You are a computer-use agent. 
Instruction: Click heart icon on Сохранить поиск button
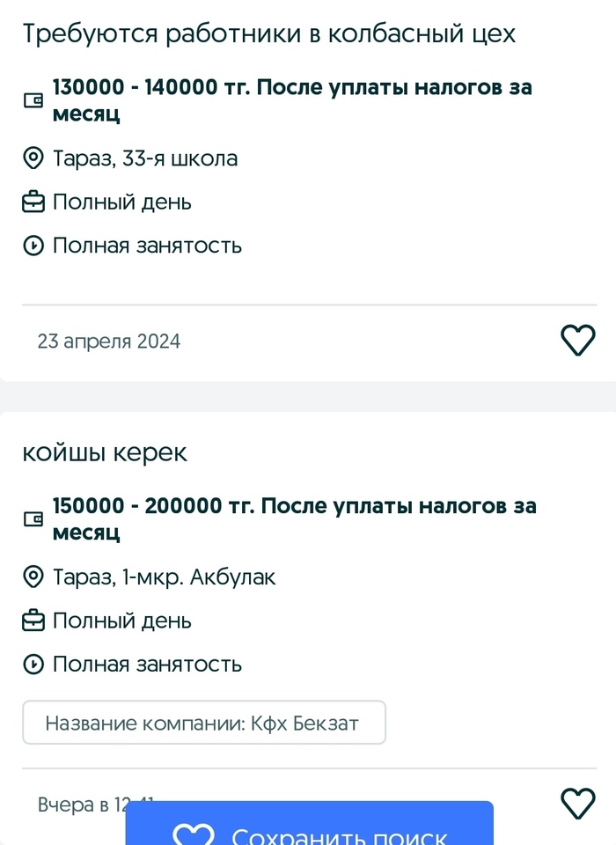(194, 834)
